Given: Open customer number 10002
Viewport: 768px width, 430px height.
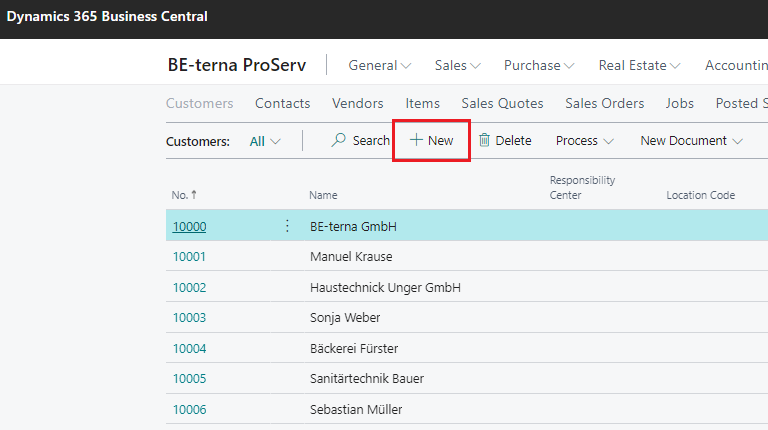Looking at the screenshot, I should 189,287.
